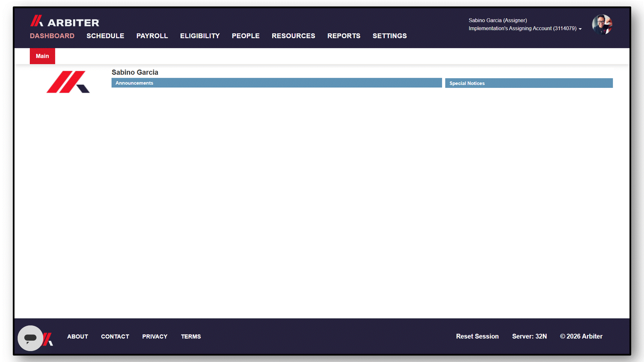Click the Server: 32N footer text
Screen dimensions: 644x362
coord(529,336)
